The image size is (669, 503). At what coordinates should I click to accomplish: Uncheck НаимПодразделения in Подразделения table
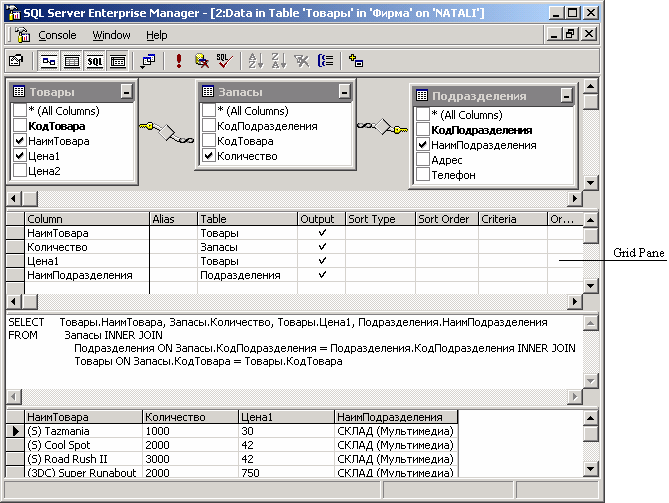tap(422, 145)
